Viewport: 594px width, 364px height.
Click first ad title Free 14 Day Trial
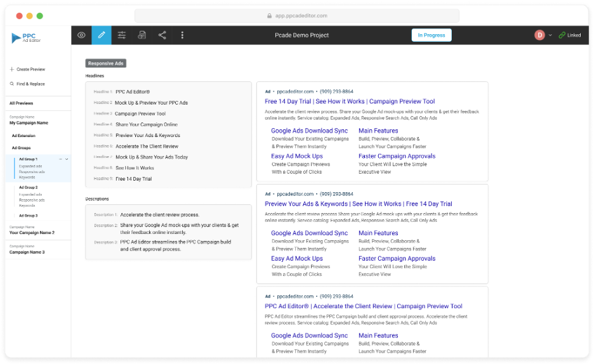[350, 101]
